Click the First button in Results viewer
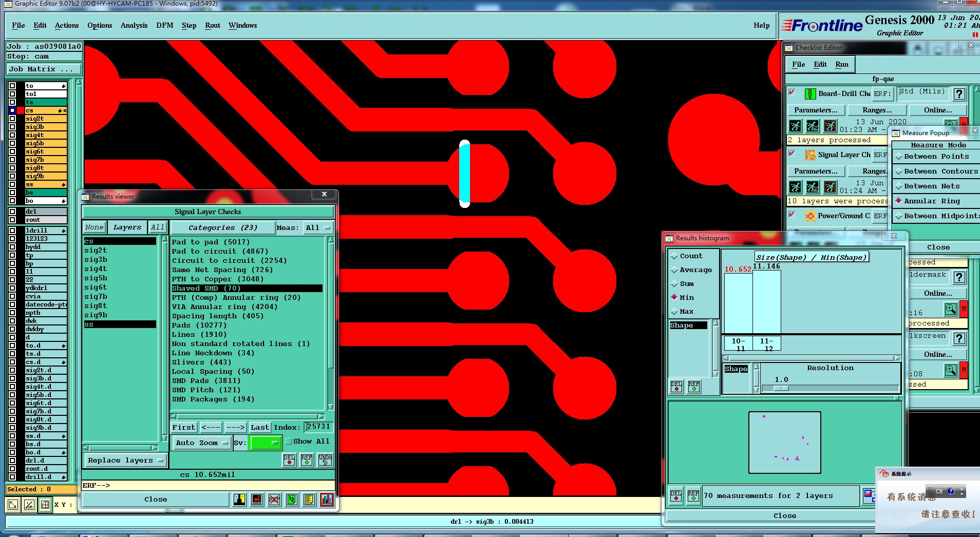This screenshot has height=537, width=980. [184, 427]
